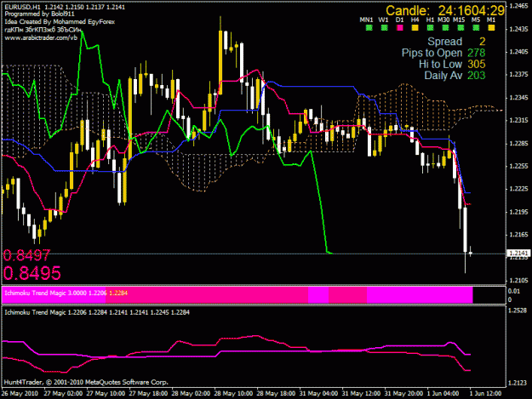This screenshot has height=399, width=532.
Task: Click the 28 May 18:00 time label
Action: [x=276, y=394]
